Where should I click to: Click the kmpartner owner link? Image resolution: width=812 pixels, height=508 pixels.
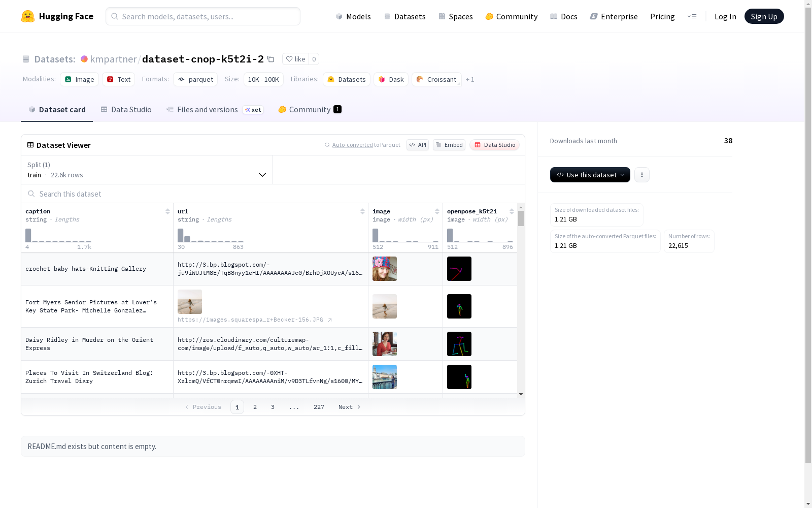click(x=113, y=59)
